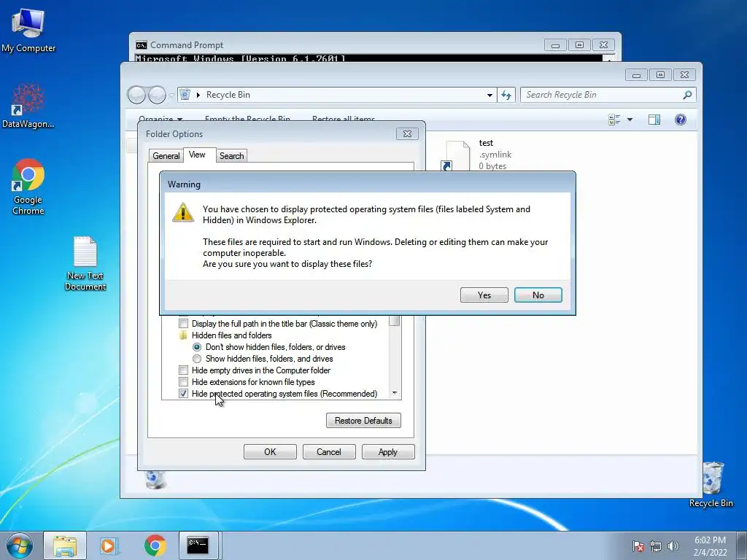Viewport: 747px width, 560px height.
Task: Click the Recycle Bin address bar icon
Action: click(185, 95)
